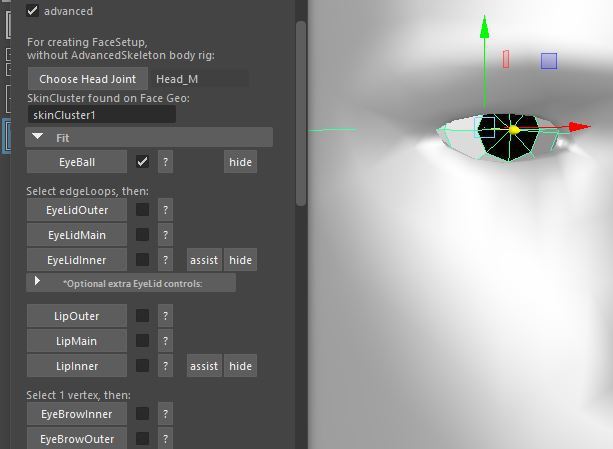The height and width of the screenshot is (449, 613).
Task: Toggle the LipInner checkbox
Action: 142,365
